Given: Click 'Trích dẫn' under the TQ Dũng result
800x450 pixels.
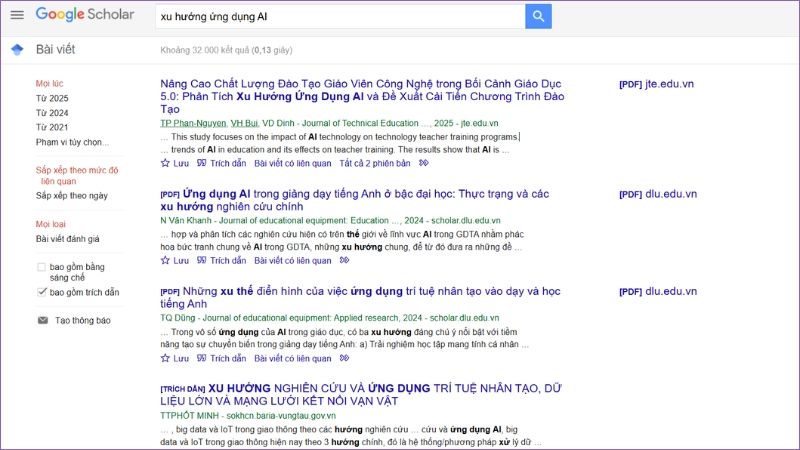Looking at the screenshot, I should click(x=228, y=358).
